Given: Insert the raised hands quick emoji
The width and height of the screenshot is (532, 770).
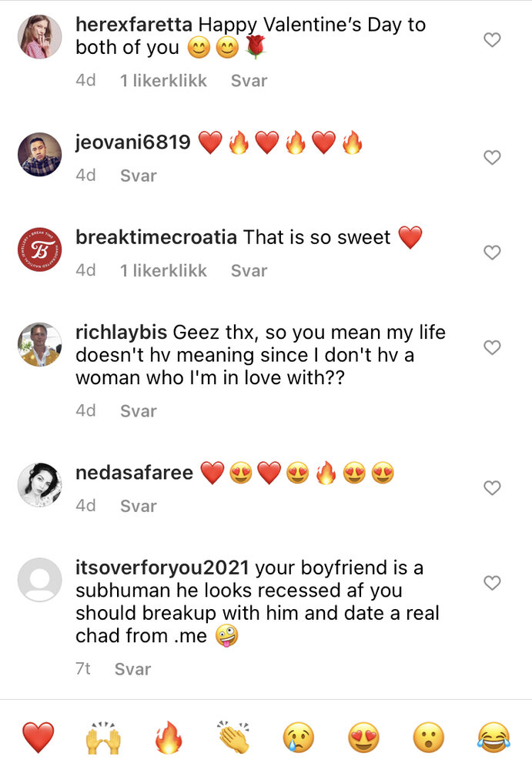Looking at the screenshot, I should 103,737.
